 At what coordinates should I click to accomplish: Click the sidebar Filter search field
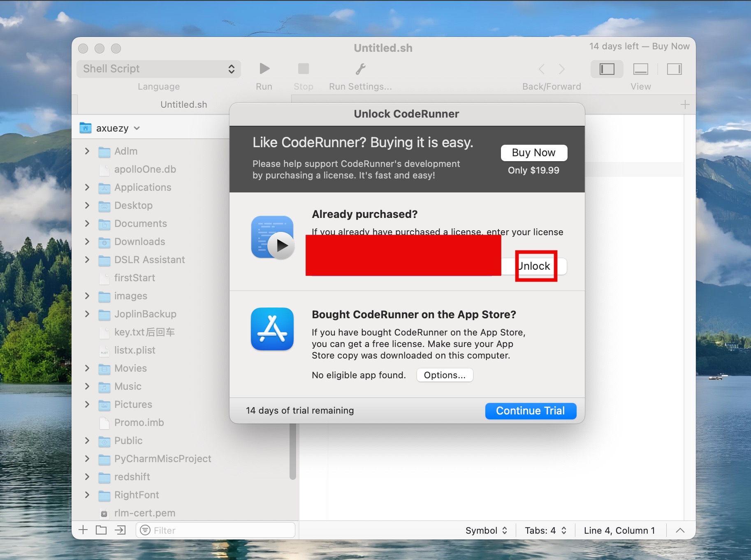tap(218, 530)
